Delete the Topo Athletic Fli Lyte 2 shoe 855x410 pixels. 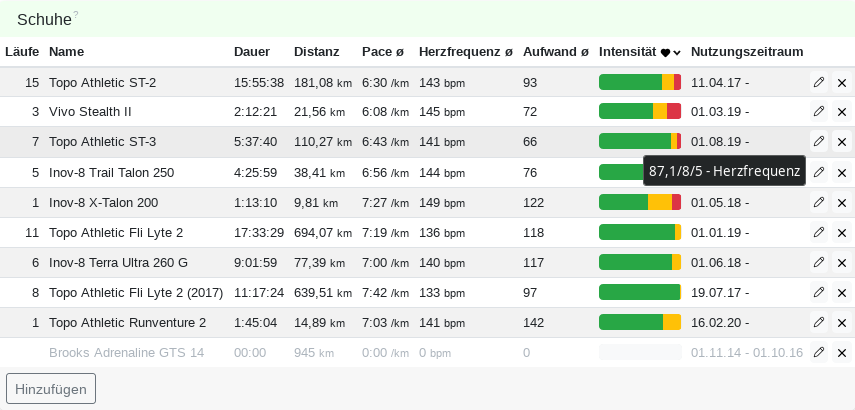[x=841, y=232]
